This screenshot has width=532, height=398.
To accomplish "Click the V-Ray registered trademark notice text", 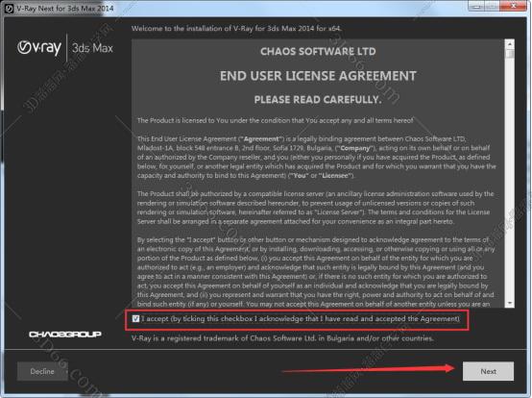I will 282,338.
